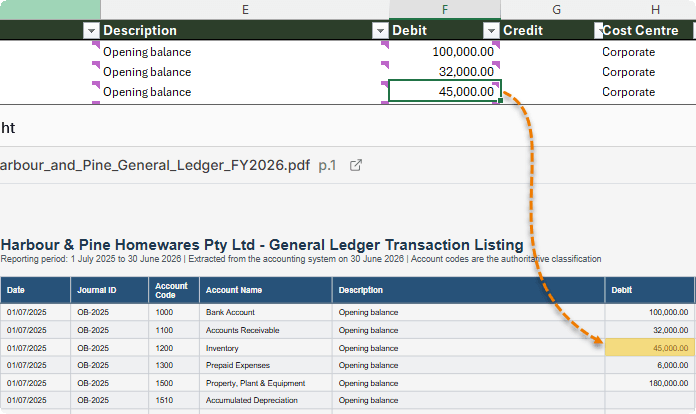Select the 45,000.00 debit cell in spreadsheet
The width and height of the screenshot is (696, 414).
click(445, 91)
